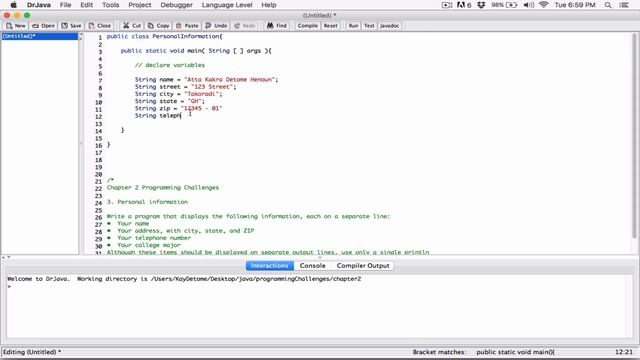Click the Adobe menu bar icon
The image size is (640, 360).
click(x=464, y=5)
